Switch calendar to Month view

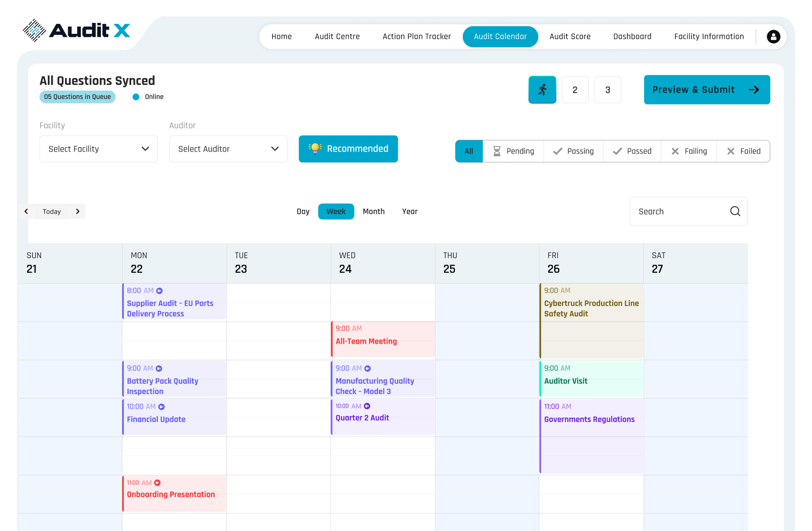(373, 211)
